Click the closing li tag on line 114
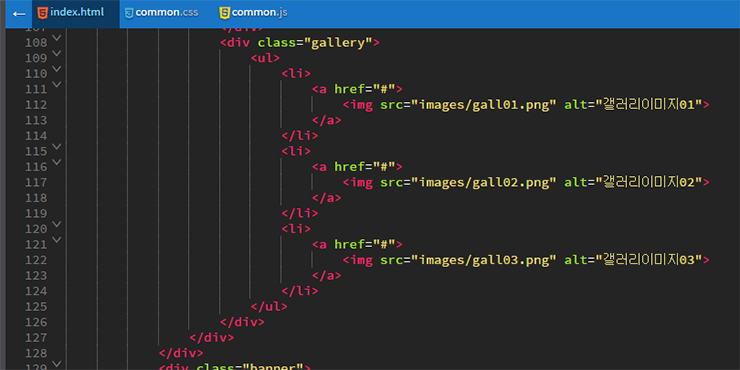The image size is (740, 370). click(x=300, y=136)
